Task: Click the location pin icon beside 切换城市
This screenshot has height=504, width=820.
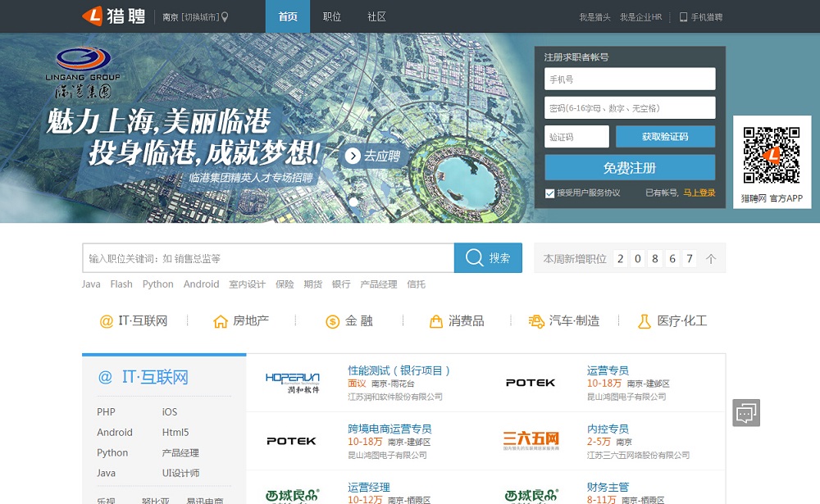Action: (225, 17)
